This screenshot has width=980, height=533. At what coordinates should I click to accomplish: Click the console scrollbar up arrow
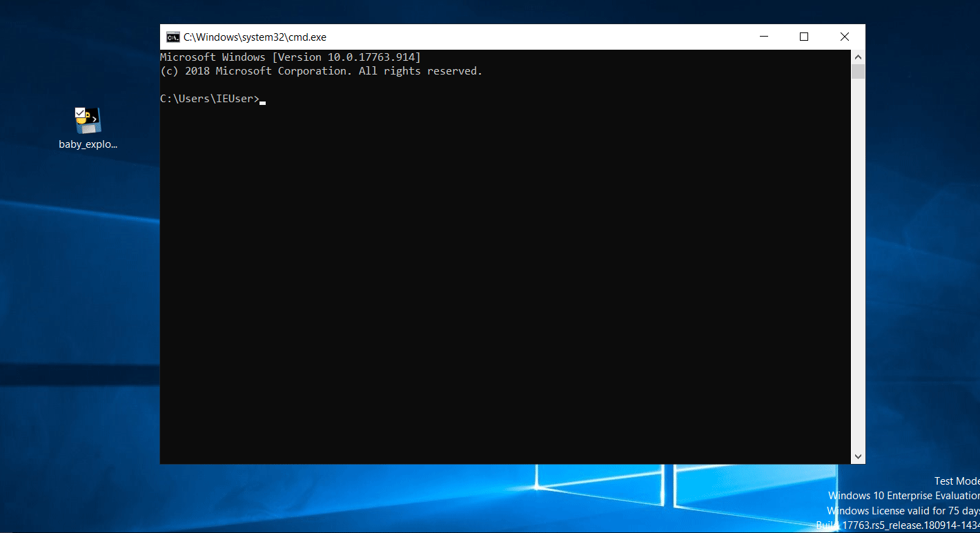point(858,57)
